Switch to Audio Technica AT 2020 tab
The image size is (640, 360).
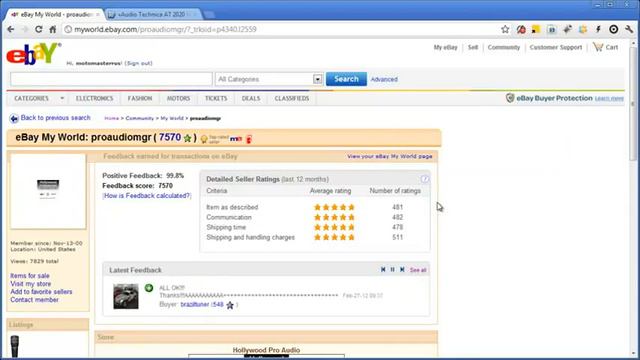click(152, 14)
